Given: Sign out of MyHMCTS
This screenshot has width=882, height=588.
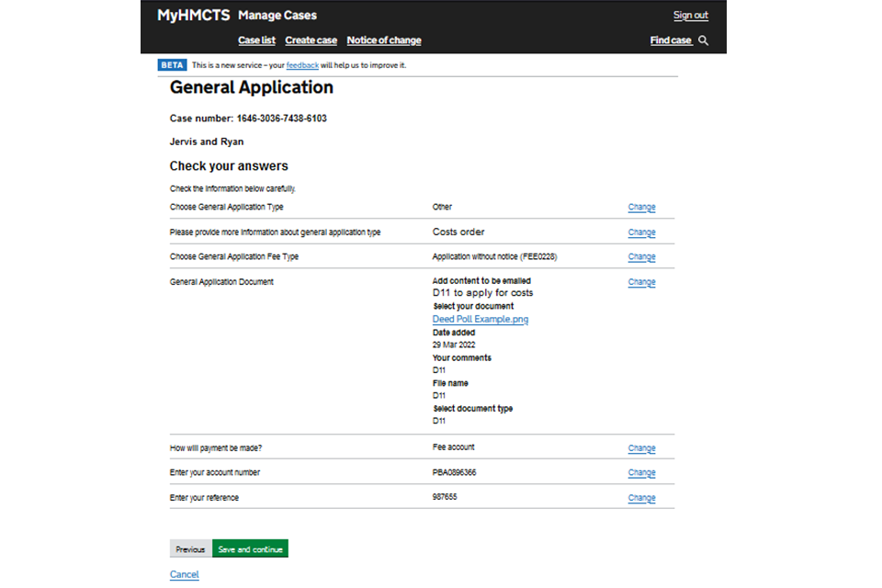Looking at the screenshot, I should pyautogui.click(x=690, y=16).
